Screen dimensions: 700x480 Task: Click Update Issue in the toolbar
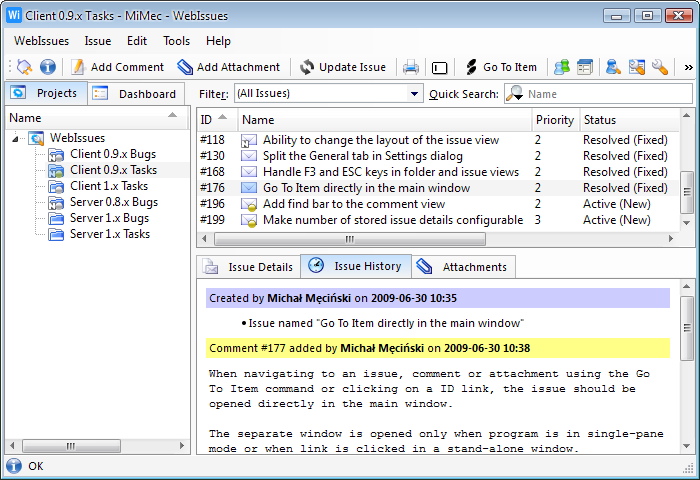[x=342, y=67]
